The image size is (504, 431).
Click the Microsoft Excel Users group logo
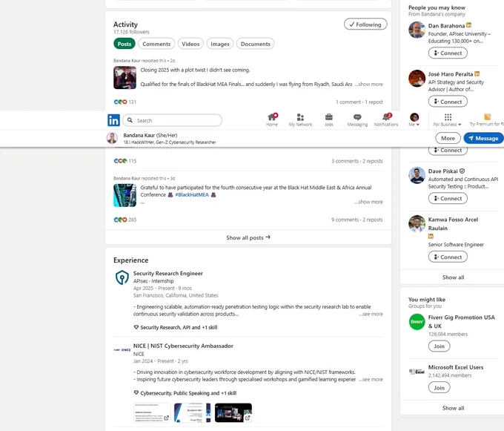pos(417,372)
